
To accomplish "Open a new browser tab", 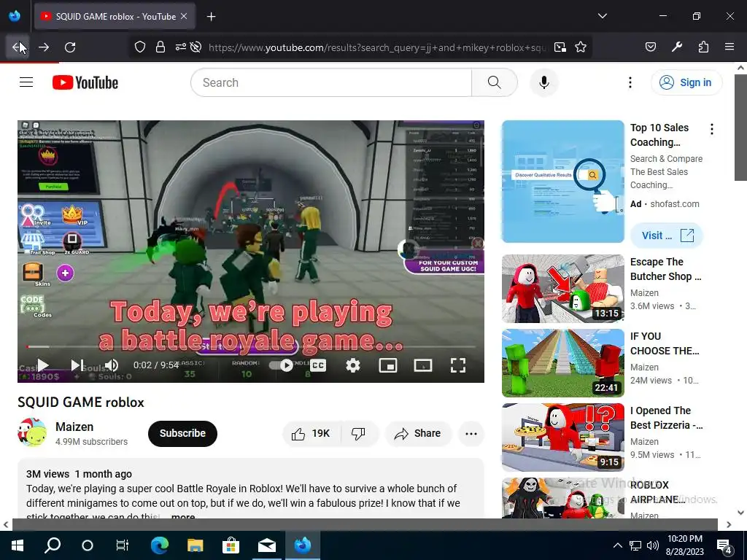I will [x=211, y=17].
